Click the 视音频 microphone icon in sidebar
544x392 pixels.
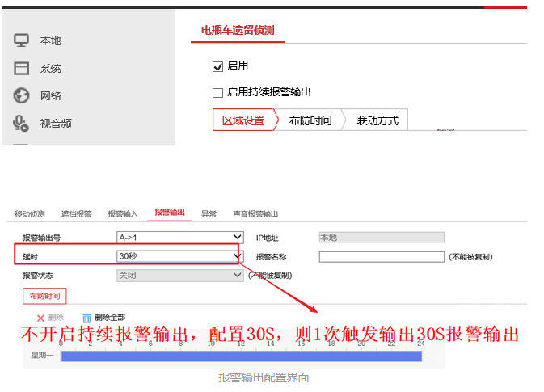[x=22, y=123]
